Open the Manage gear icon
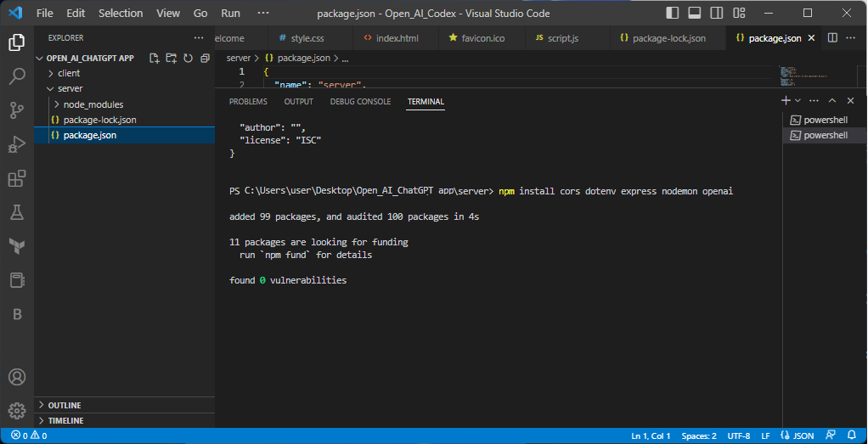This screenshot has width=868, height=444. click(17, 411)
